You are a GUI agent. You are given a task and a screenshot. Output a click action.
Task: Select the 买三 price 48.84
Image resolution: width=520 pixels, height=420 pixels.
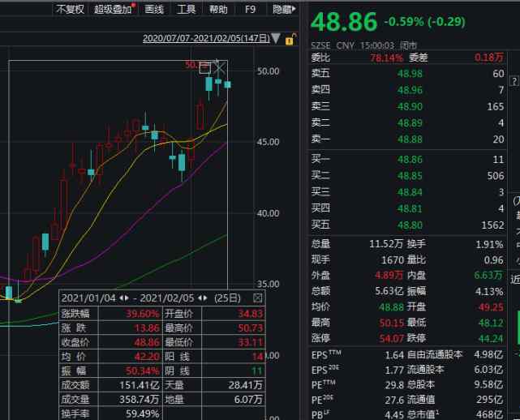coord(410,192)
